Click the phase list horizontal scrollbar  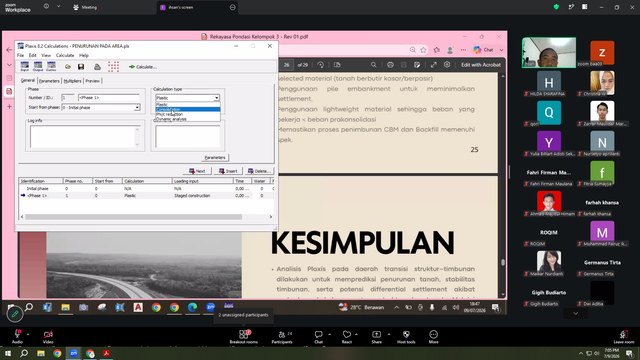click(134, 217)
